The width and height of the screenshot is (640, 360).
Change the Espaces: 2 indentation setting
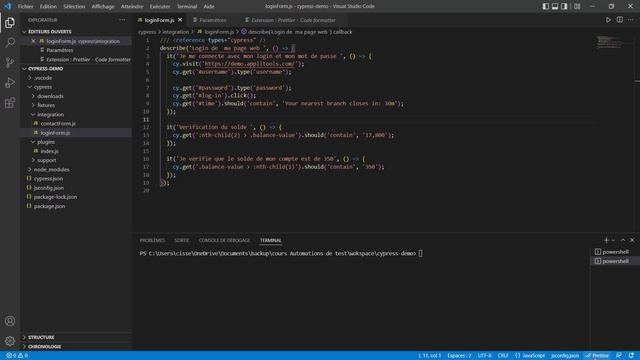[459, 356]
